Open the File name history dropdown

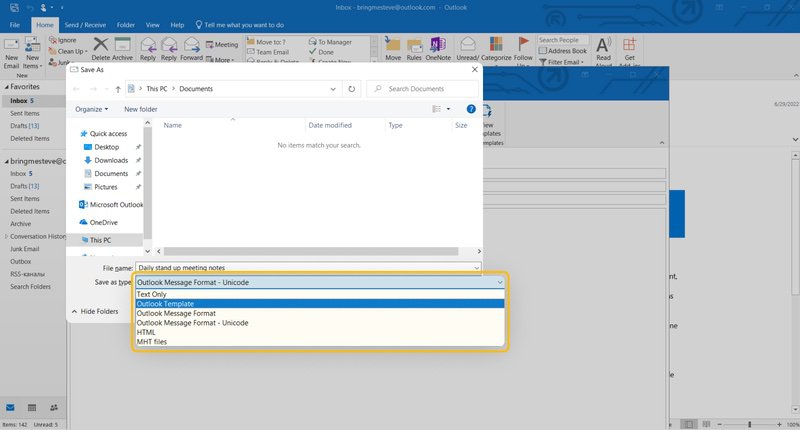pos(476,267)
